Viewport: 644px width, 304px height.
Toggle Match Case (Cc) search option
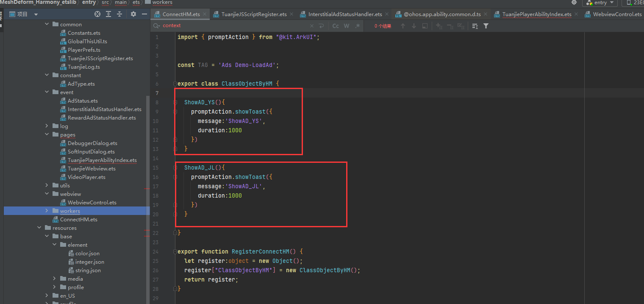coord(336,26)
